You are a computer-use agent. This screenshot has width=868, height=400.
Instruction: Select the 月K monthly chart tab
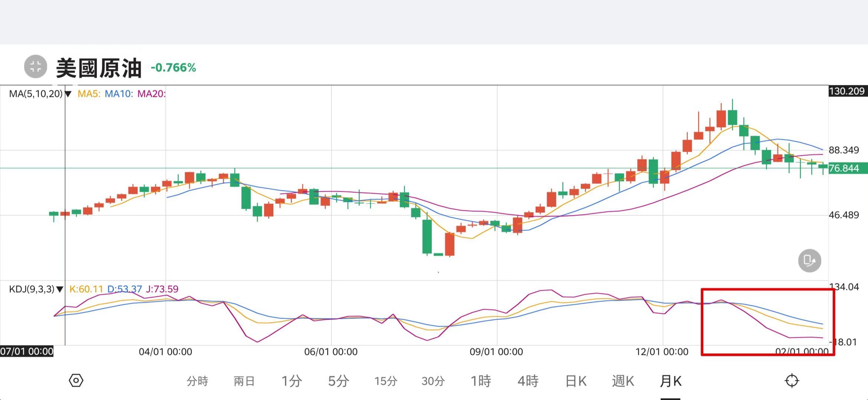pos(671,381)
